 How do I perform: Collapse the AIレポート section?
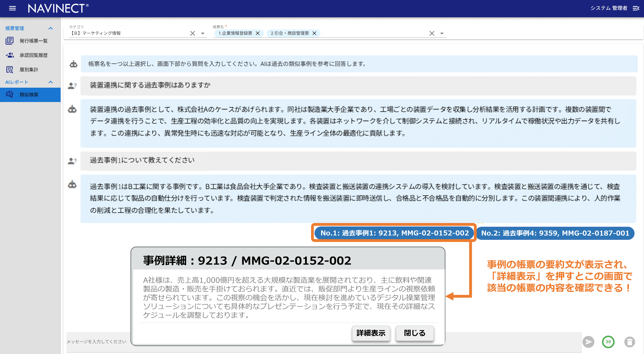tap(50, 82)
